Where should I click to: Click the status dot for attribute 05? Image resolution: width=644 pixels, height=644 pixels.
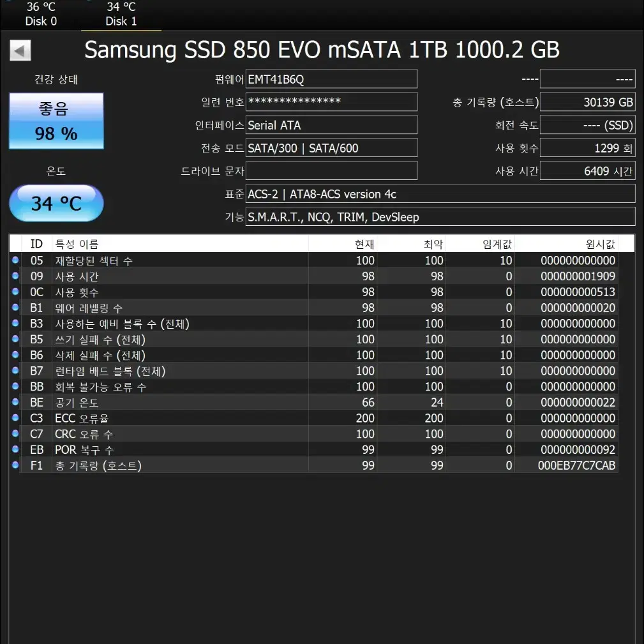(x=15, y=260)
